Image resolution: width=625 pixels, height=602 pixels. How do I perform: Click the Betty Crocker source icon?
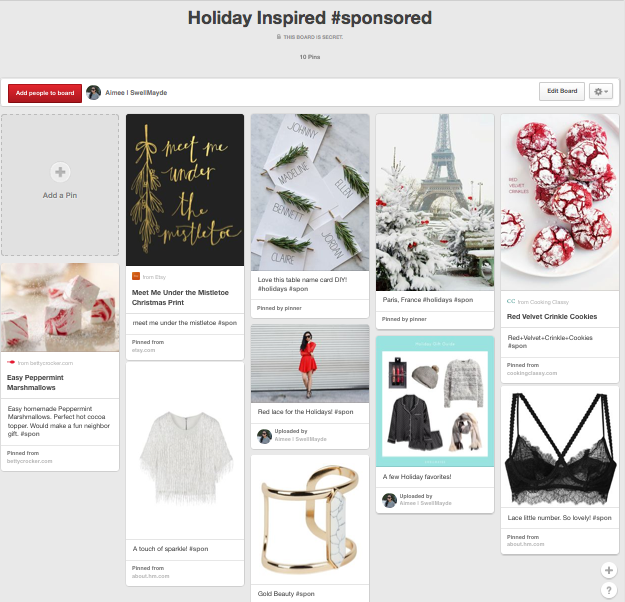(11, 362)
